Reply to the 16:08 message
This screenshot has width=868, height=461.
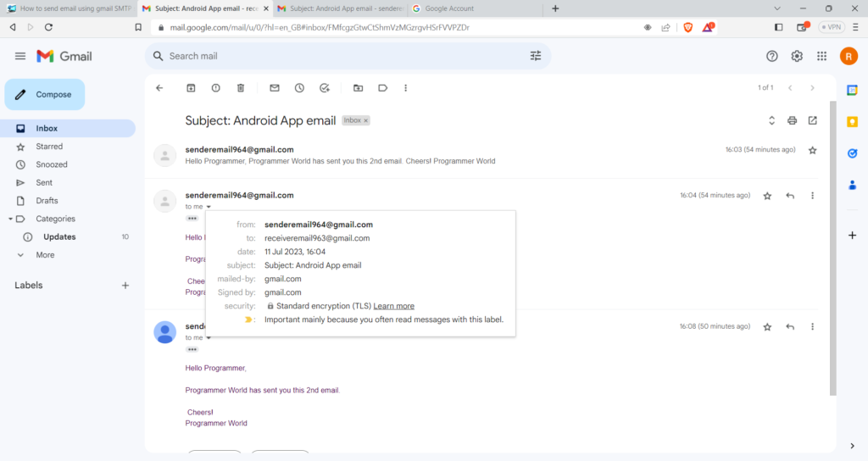tap(790, 327)
